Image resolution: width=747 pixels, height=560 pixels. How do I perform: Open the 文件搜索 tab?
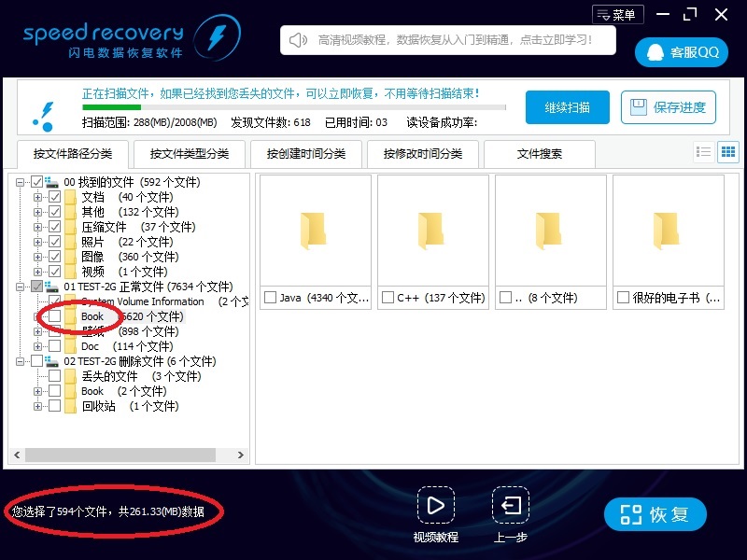point(540,154)
